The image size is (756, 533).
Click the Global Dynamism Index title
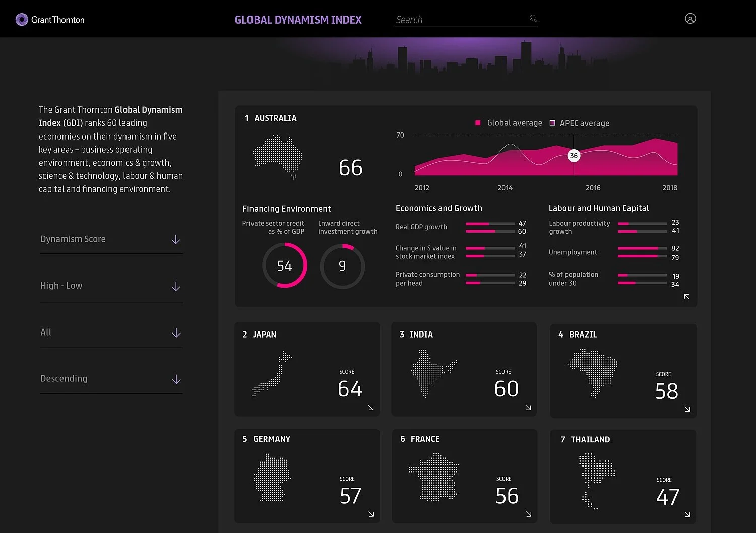pyautogui.click(x=298, y=19)
